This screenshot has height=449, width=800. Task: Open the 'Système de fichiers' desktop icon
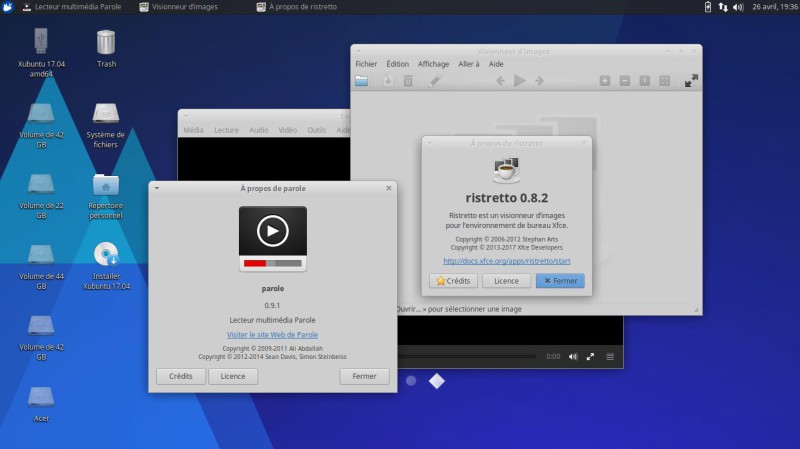[x=106, y=125]
